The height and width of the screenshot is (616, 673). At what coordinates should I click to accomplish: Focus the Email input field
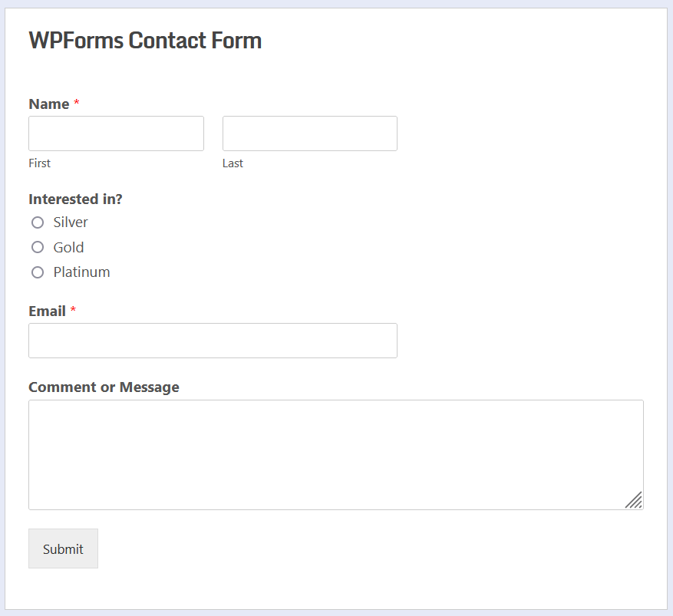(213, 341)
